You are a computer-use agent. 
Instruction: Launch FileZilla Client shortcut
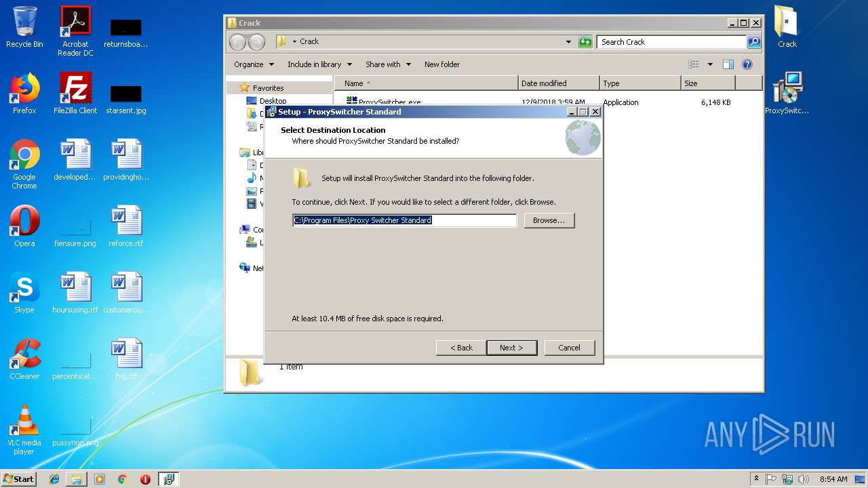(x=75, y=94)
